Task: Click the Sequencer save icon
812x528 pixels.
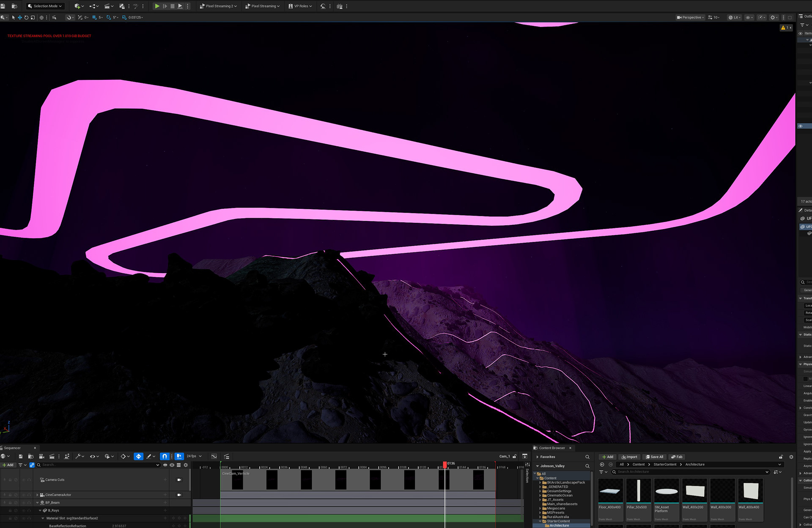Action: 20,457
